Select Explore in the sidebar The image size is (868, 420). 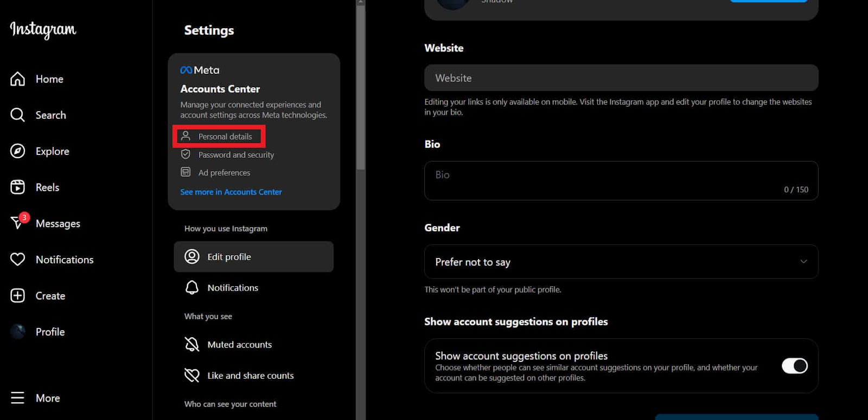click(x=52, y=151)
